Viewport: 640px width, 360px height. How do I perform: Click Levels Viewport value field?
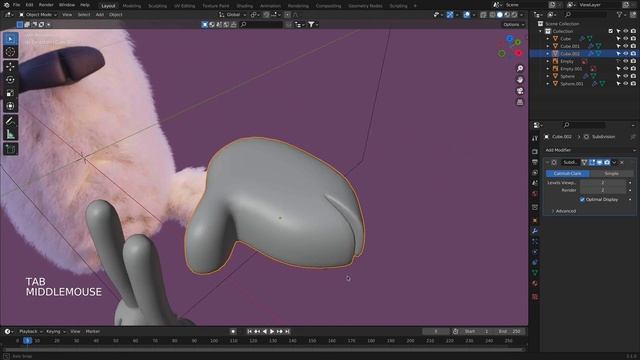603,183
